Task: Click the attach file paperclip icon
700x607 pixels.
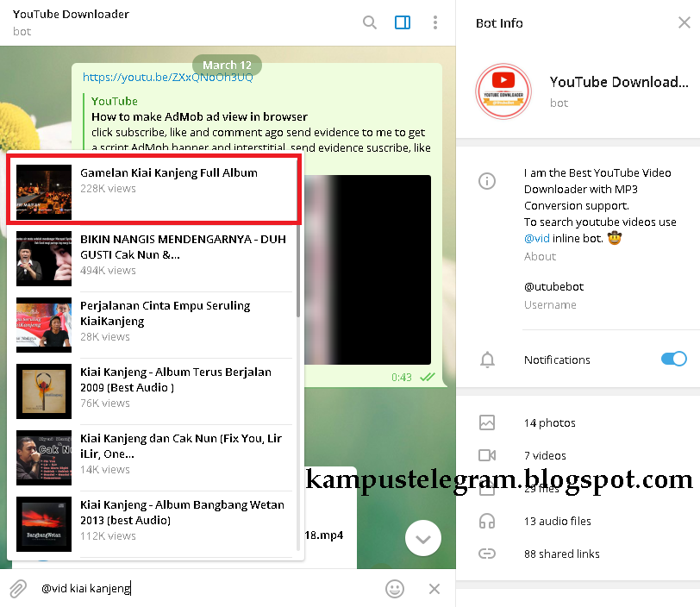Action: [x=18, y=589]
